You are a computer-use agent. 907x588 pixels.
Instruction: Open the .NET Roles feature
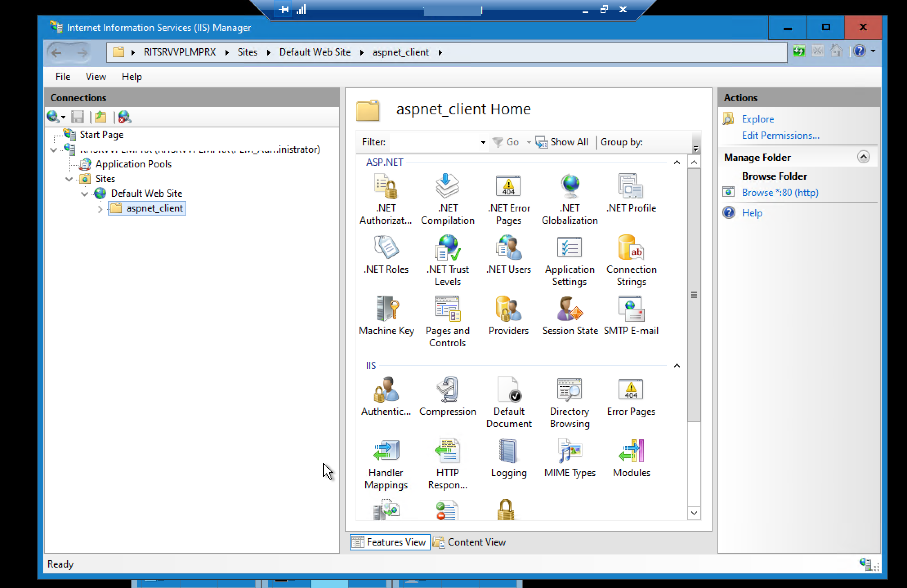point(386,255)
